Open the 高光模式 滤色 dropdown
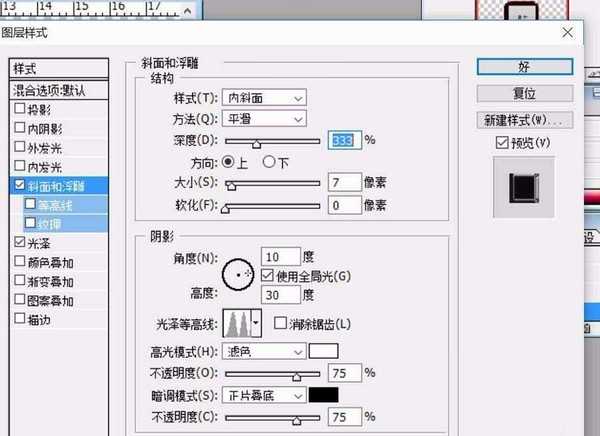 264,351
